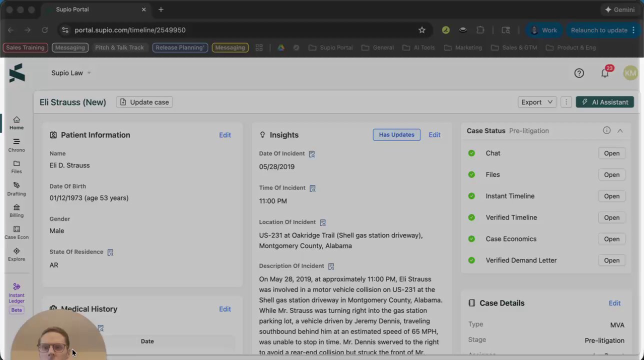Click the Update case button
This screenshot has height=360, width=644.
click(144, 102)
